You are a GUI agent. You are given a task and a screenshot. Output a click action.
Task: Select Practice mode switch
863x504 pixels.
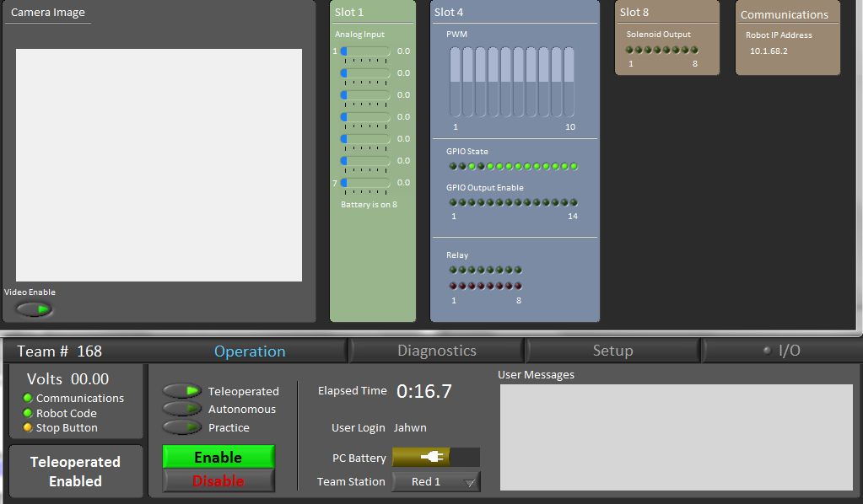pyautogui.click(x=182, y=427)
